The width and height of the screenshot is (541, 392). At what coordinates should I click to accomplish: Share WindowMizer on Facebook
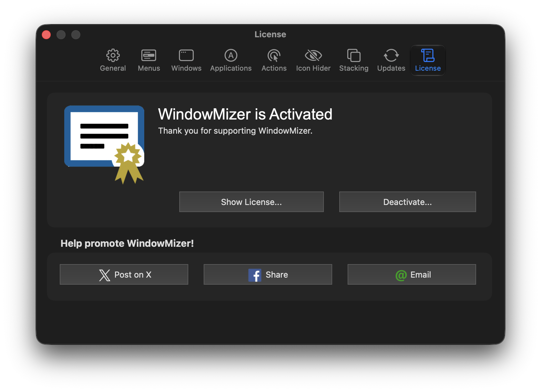pyautogui.click(x=268, y=274)
